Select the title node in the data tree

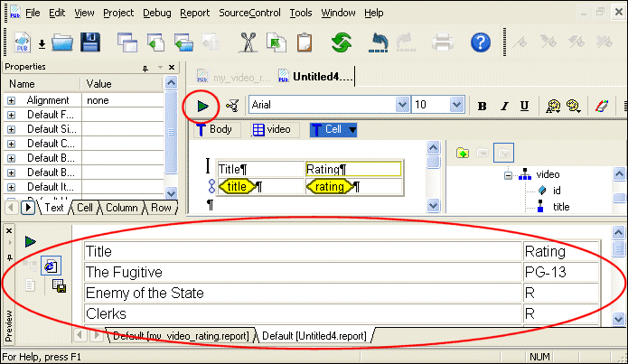coord(560,206)
